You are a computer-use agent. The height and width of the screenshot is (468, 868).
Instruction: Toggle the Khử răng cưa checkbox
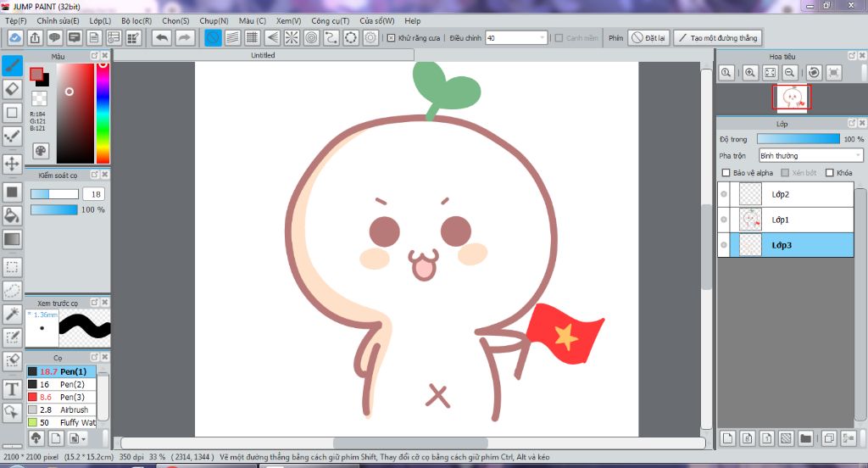coord(392,37)
